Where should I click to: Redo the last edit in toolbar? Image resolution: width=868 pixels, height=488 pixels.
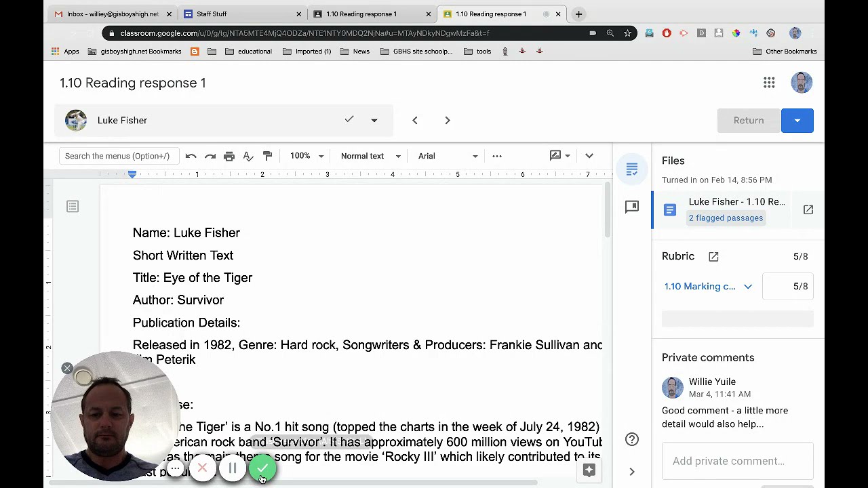point(210,156)
